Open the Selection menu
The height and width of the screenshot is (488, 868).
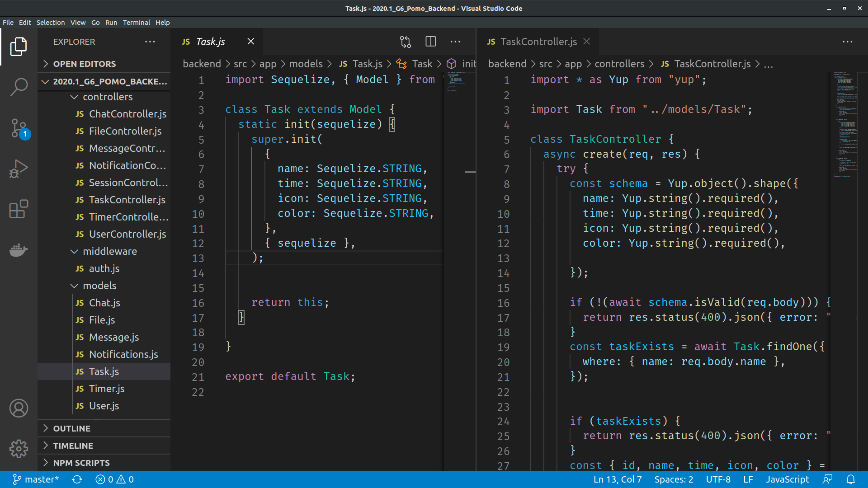click(51, 22)
